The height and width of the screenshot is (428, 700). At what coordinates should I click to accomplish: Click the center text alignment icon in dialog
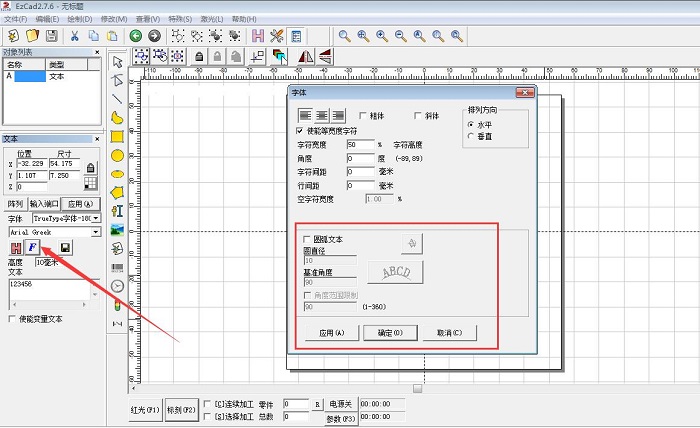(x=322, y=115)
